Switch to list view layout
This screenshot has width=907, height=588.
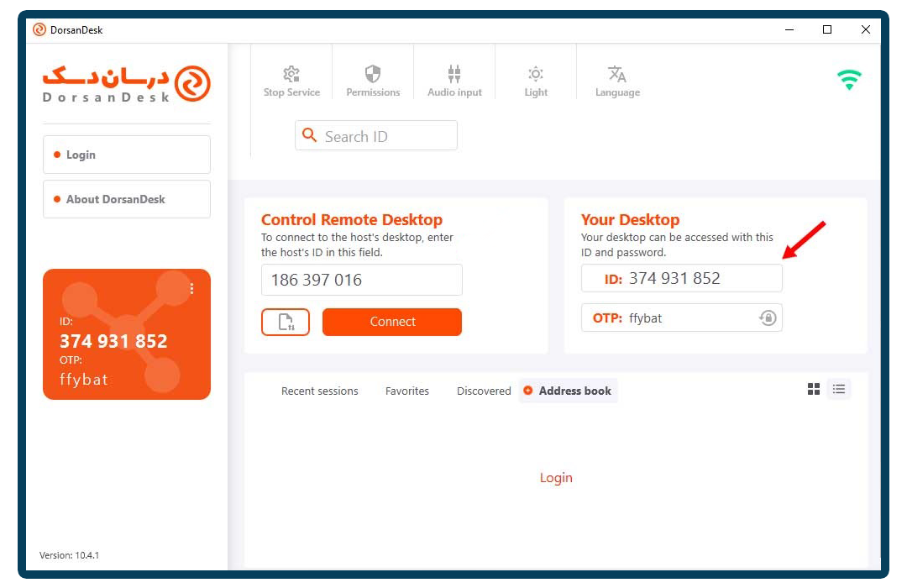[x=839, y=389]
